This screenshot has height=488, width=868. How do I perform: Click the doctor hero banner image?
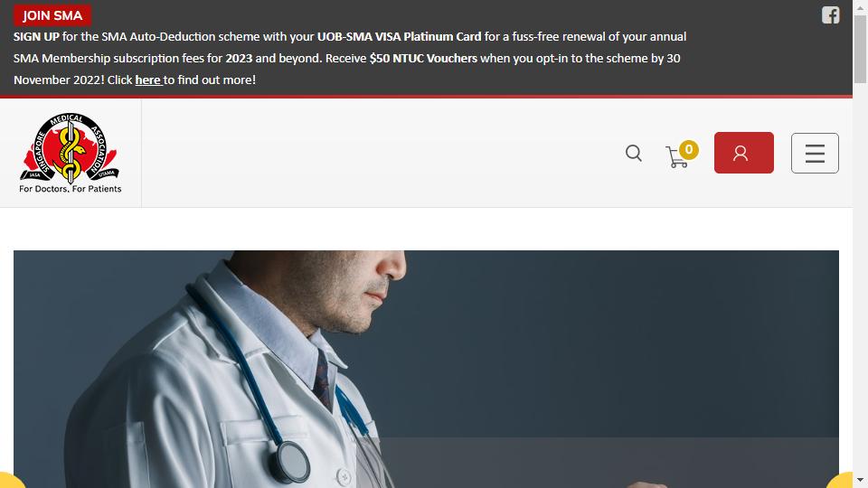[x=426, y=369]
